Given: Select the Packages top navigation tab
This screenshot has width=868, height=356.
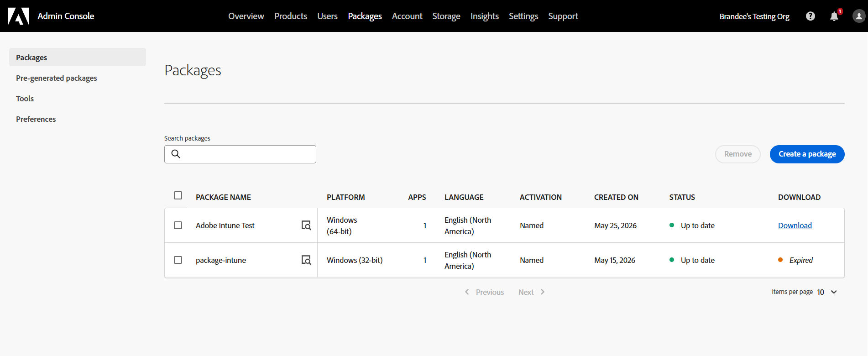Looking at the screenshot, I should pyautogui.click(x=365, y=16).
